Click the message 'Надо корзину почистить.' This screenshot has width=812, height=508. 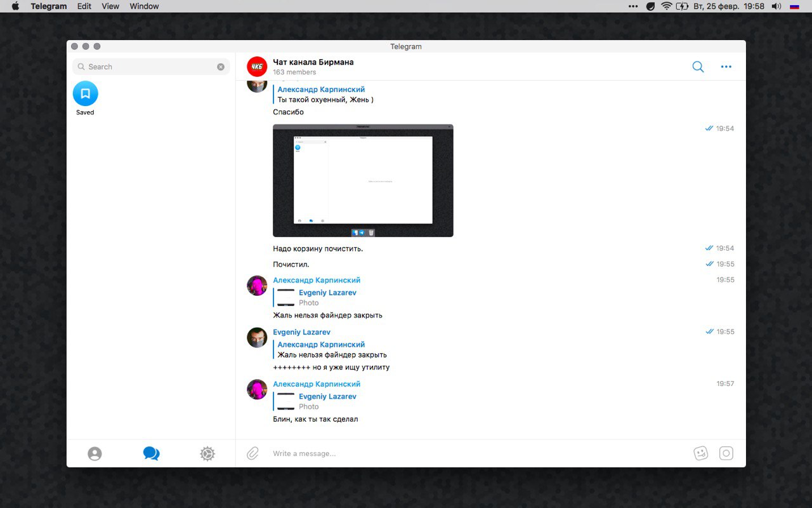click(318, 249)
